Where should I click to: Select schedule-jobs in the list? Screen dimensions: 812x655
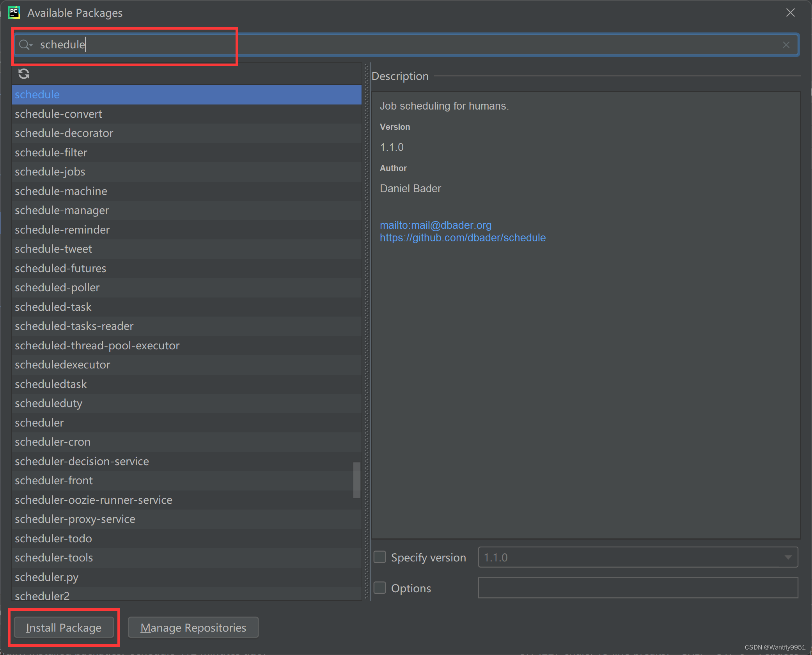[187, 172]
